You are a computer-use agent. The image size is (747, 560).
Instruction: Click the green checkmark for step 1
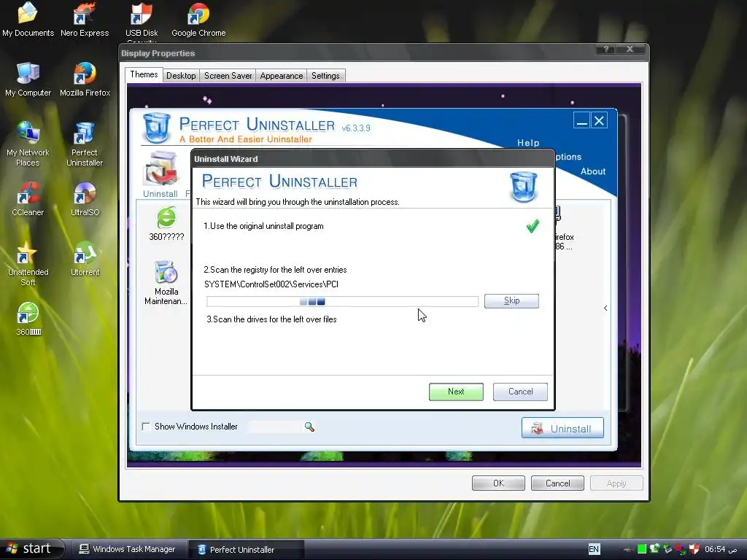tap(533, 226)
